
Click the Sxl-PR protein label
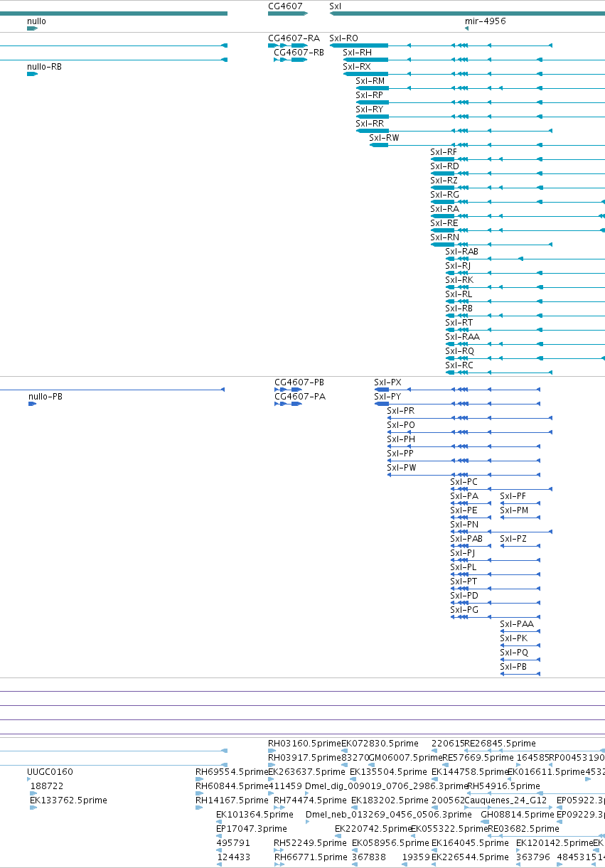tap(400, 410)
